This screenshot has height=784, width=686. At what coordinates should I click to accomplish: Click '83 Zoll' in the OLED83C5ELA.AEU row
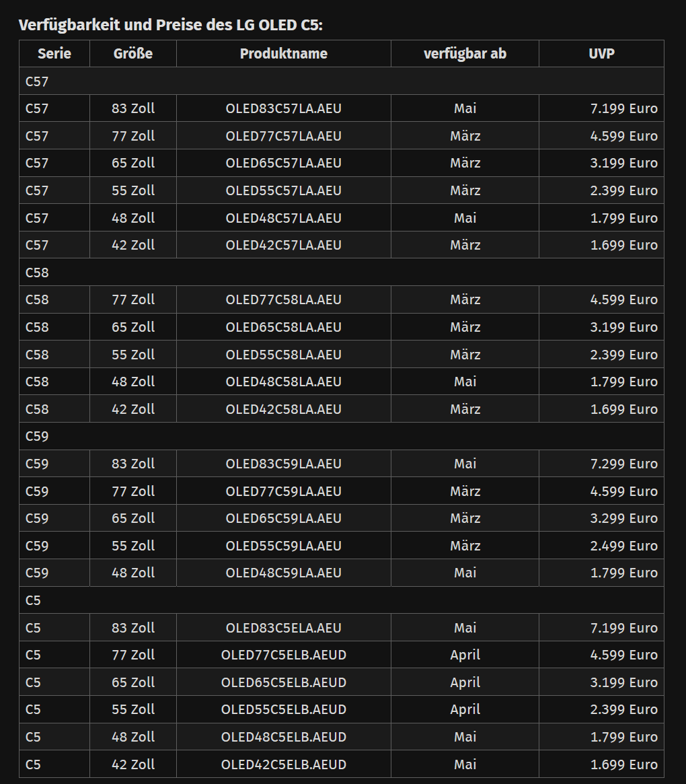pos(133,627)
